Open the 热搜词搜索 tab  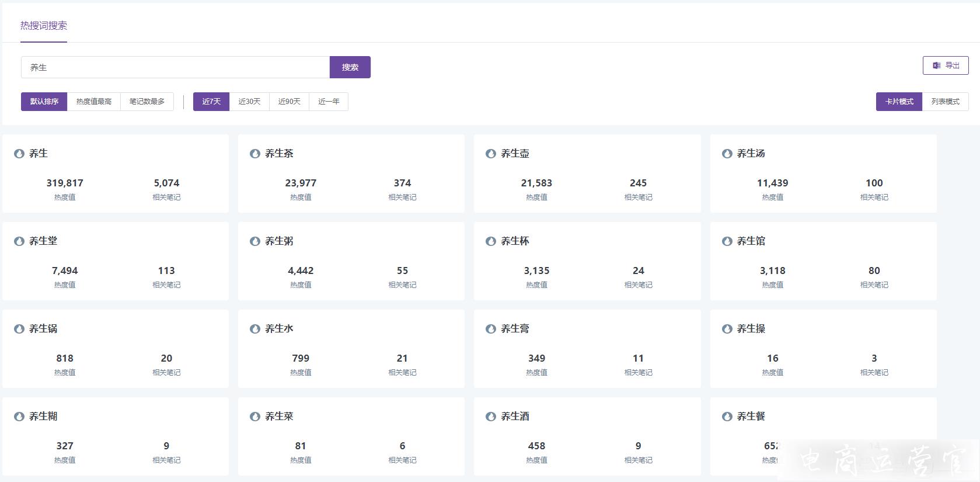(44, 26)
